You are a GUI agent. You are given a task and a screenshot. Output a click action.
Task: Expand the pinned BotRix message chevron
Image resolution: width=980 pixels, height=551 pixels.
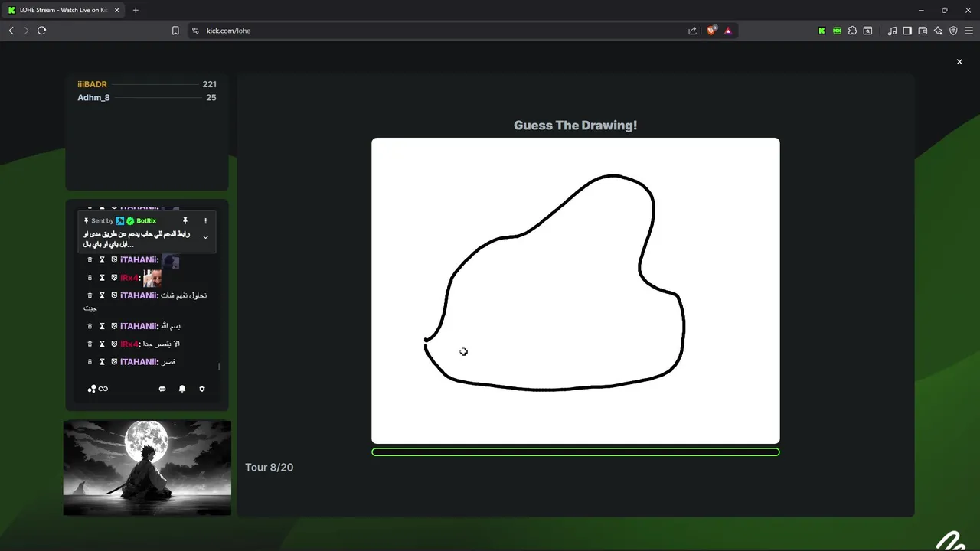205,237
